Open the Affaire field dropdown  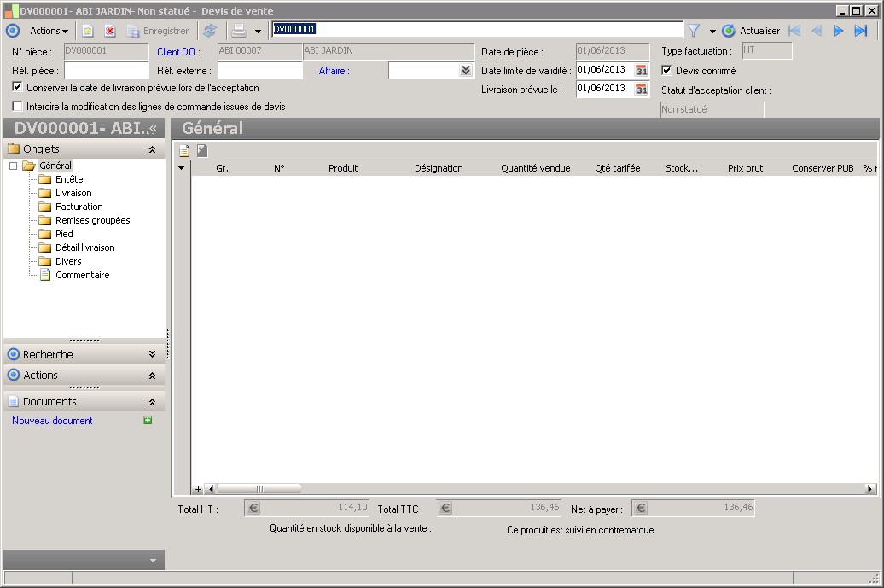tap(466, 71)
